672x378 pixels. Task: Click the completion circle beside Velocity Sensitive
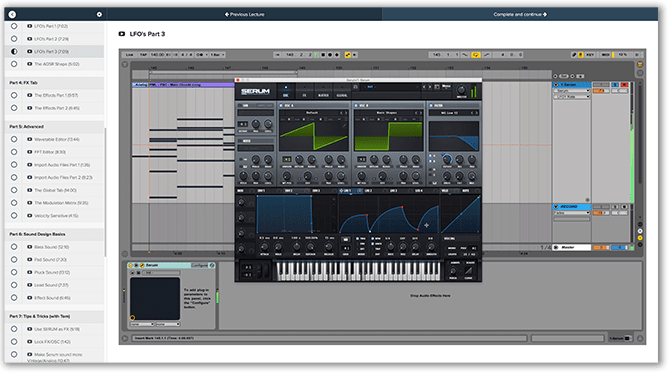pos(14,216)
